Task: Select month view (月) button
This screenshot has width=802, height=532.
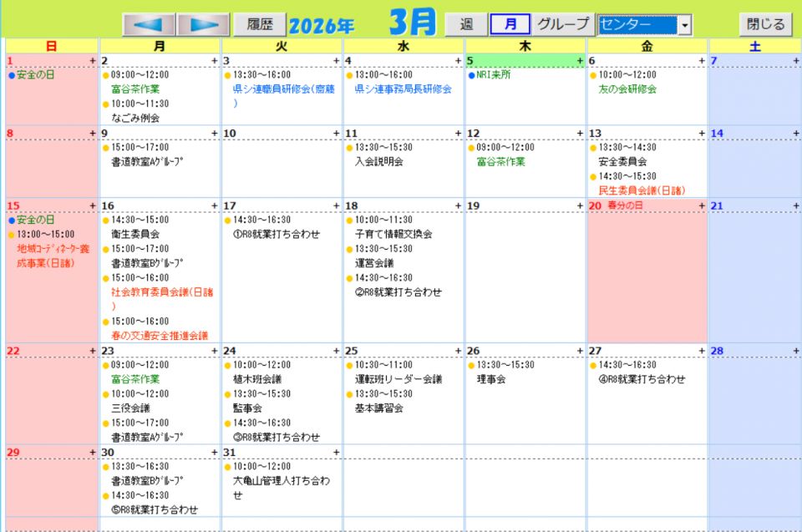Action: tap(510, 24)
